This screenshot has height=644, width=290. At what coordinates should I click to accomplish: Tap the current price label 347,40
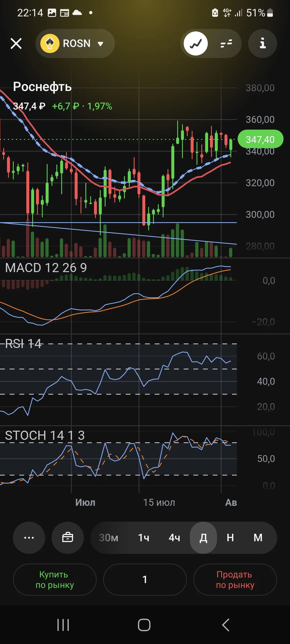coord(260,139)
